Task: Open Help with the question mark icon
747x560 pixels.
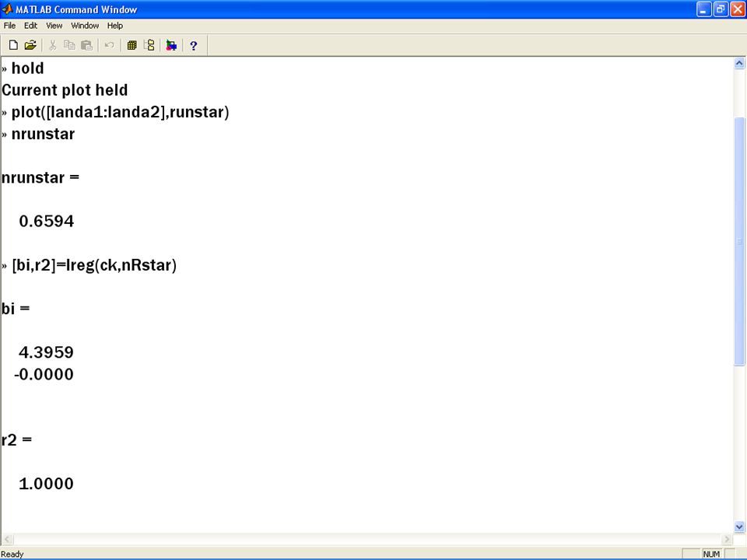Action: [194, 46]
